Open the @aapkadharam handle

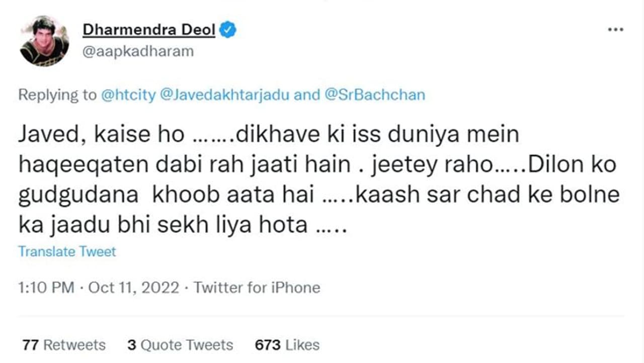click(x=137, y=51)
